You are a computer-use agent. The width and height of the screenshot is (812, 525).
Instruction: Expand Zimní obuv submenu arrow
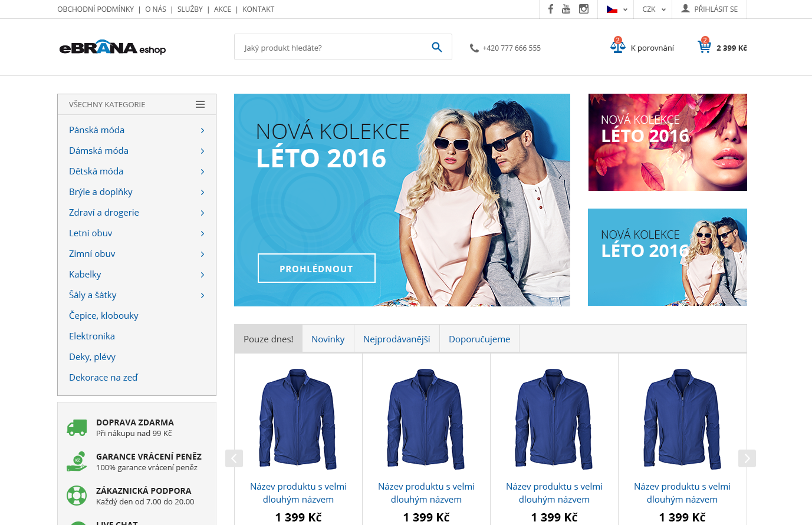(x=202, y=254)
